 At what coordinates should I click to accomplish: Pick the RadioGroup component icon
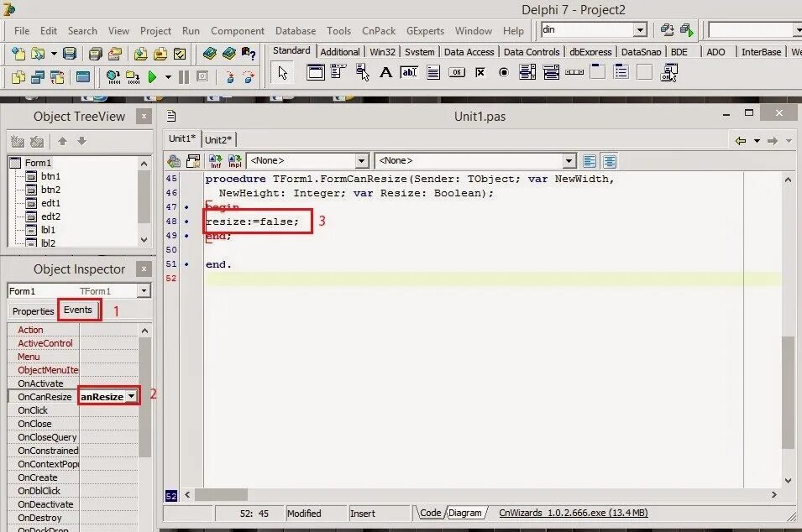pos(621,71)
